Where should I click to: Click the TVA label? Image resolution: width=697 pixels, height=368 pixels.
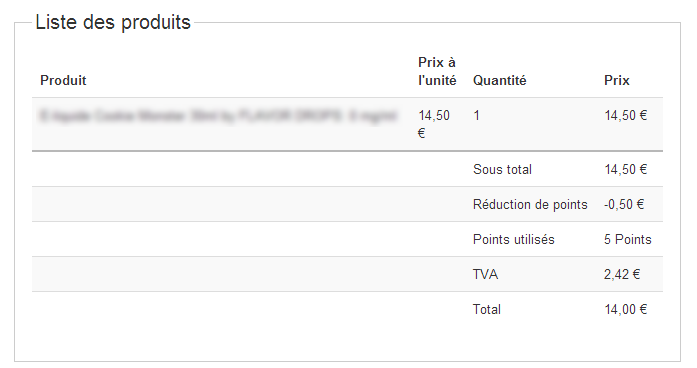[485, 275]
